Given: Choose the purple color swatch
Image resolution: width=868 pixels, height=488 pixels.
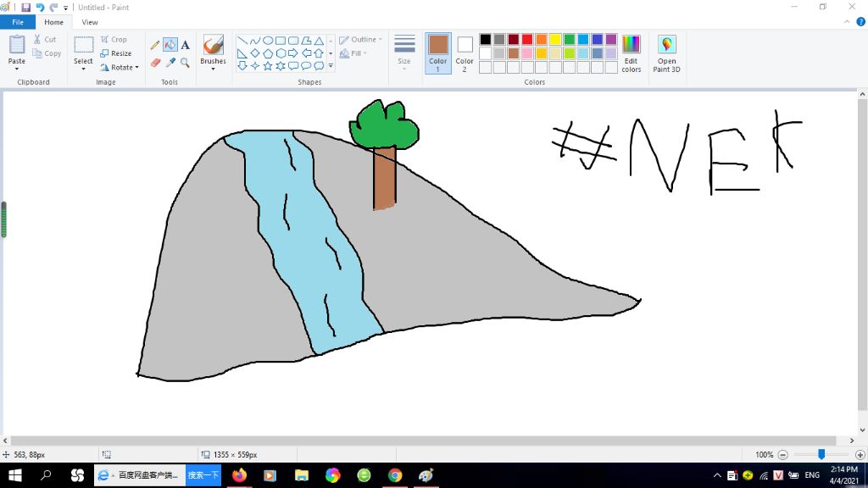Looking at the screenshot, I should pyautogui.click(x=611, y=39).
